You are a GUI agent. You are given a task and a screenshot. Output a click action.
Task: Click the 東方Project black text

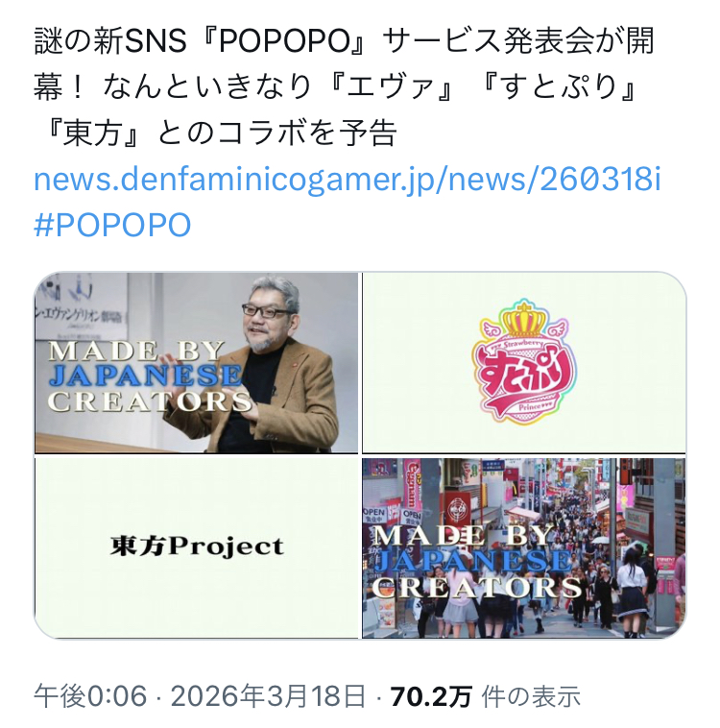click(x=197, y=546)
